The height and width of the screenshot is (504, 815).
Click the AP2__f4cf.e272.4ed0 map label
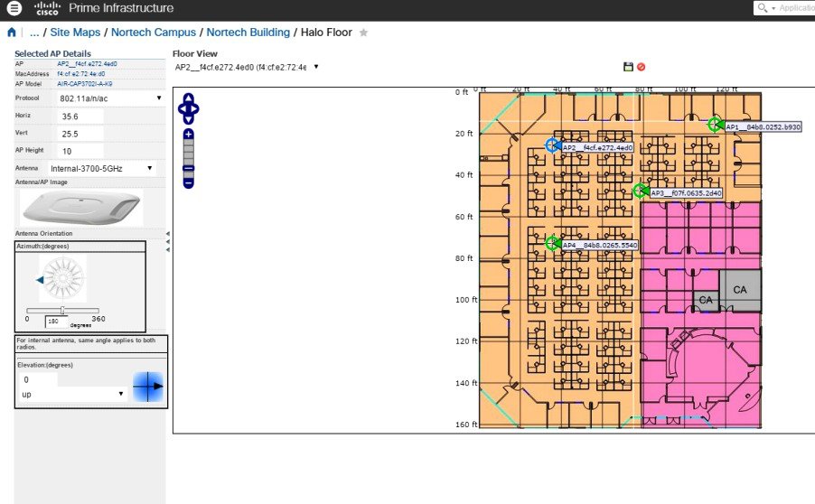coord(598,147)
